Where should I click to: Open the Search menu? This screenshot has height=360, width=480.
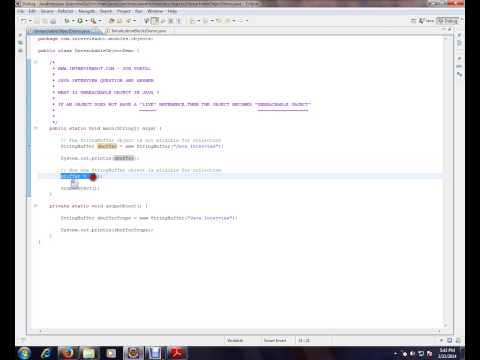106,11
